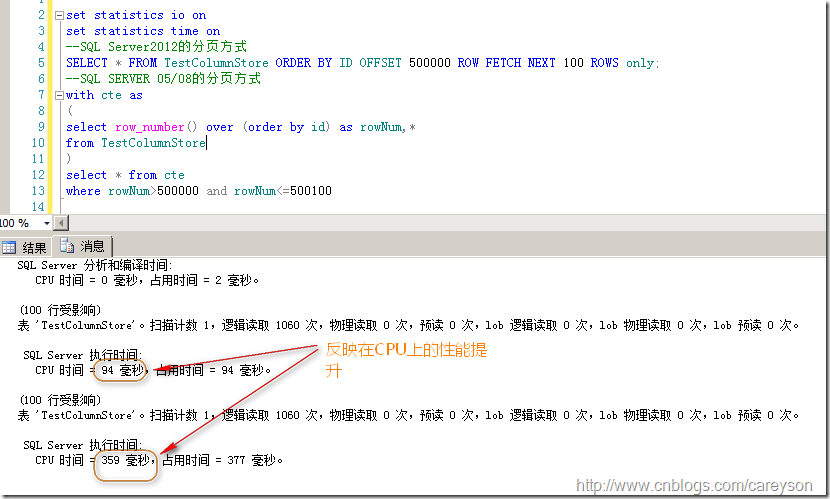
Task: Click line 'from TestColumnStore' on line 10
Action: coord(136,143)
